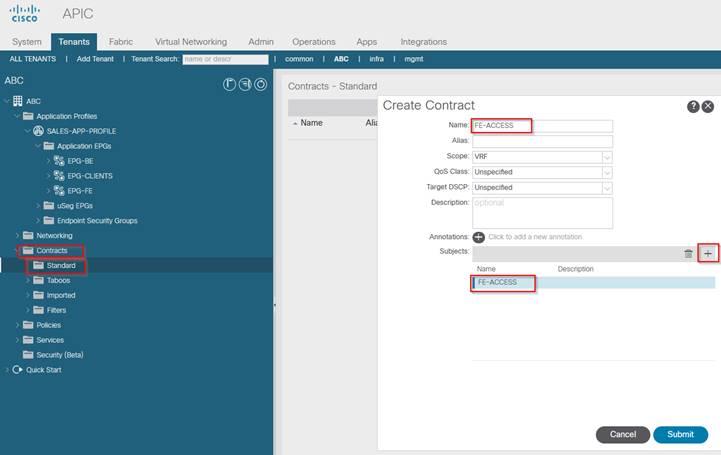The width and height of the screenshot is (721, 455).
Task: Click Networking folder icon
Action: tap(28, 235)
